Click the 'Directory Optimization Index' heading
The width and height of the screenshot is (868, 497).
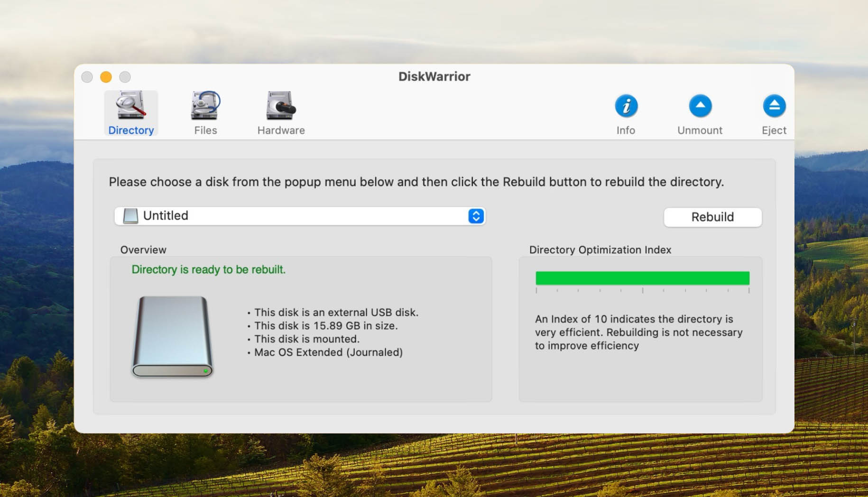pos(600,249)
